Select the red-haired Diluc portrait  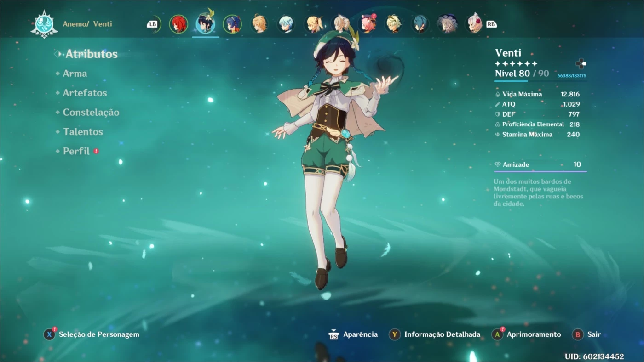178,24
